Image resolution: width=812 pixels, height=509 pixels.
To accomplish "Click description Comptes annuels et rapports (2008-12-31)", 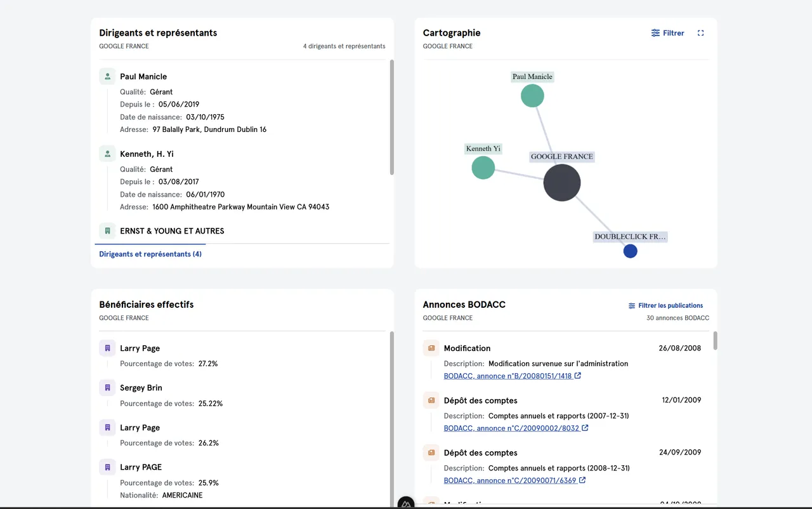I will (x=559, y=468).
